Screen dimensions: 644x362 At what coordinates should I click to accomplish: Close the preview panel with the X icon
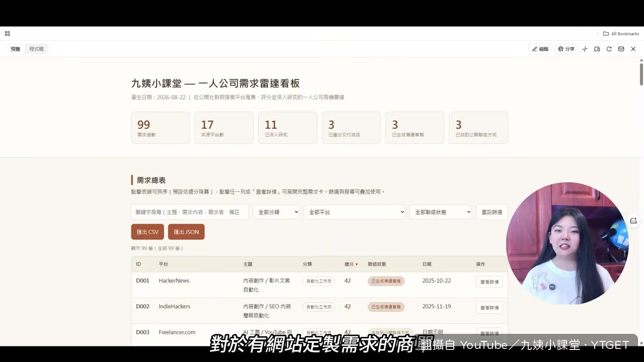(x=633, y=49)
